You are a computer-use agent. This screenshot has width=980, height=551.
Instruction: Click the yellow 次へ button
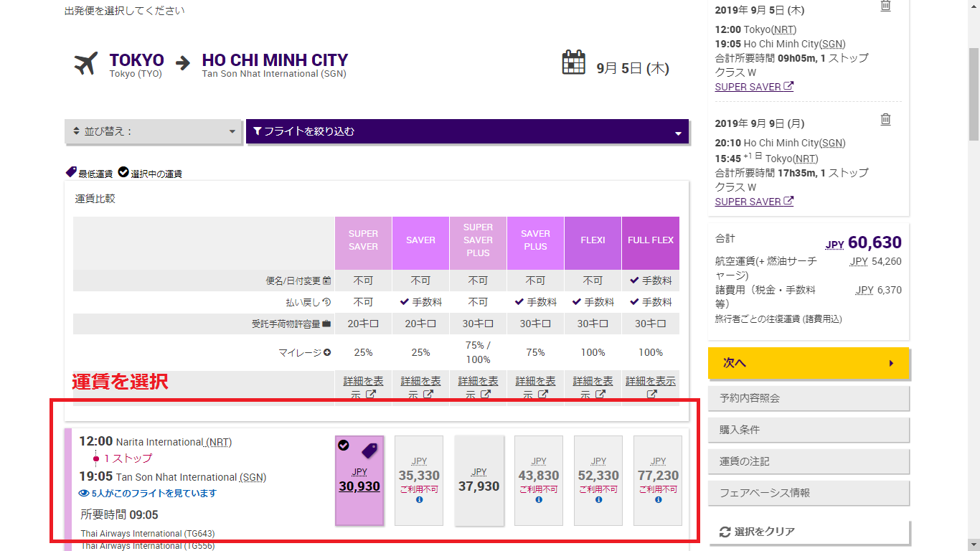click(809, 363)
